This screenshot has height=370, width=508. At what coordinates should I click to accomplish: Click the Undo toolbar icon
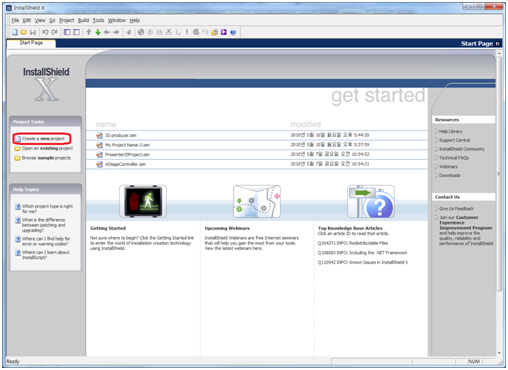[45, 32]
